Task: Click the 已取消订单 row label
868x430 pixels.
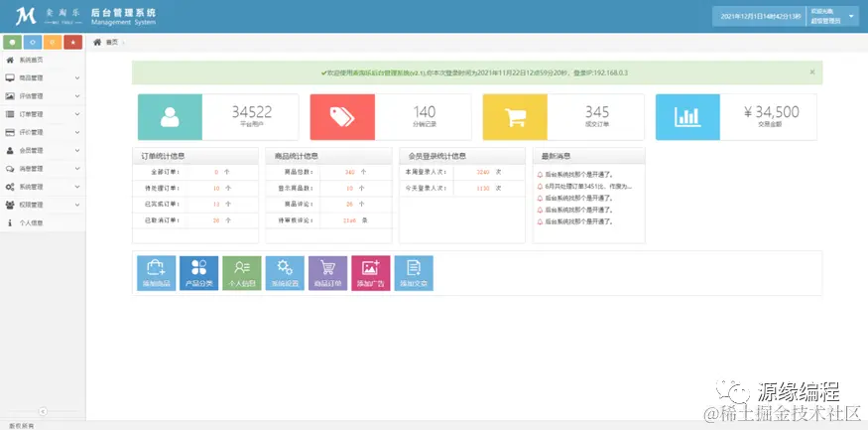Action: coord(162,220)
